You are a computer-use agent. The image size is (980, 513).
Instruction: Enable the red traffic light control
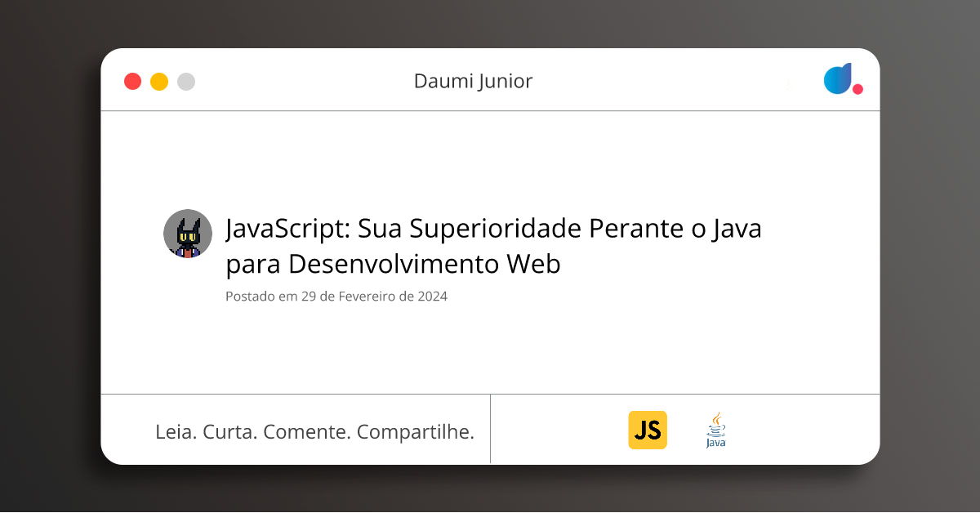click(x=132, y=81)
